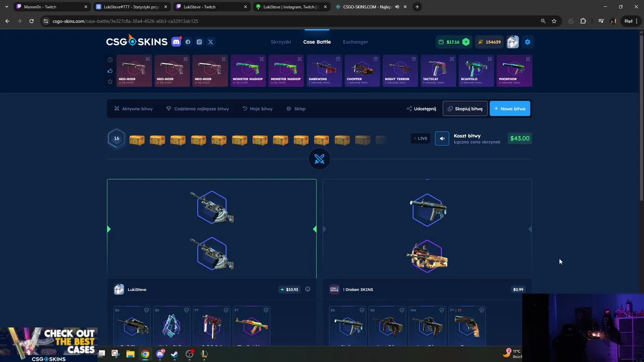Open the Discord link icon in header
This screenshot has height=362, width=644.
[x=176, y=42]
